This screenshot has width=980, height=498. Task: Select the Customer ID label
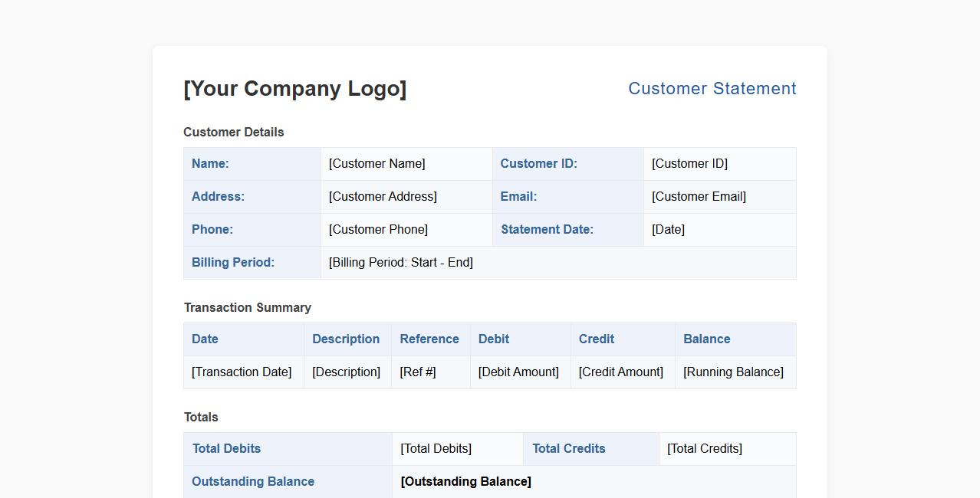538,163
